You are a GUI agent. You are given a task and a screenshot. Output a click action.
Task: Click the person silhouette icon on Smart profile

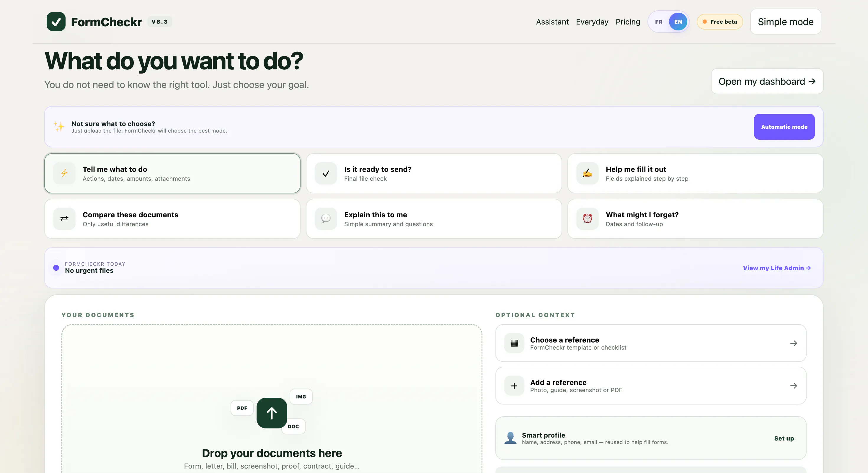point(510,438)
